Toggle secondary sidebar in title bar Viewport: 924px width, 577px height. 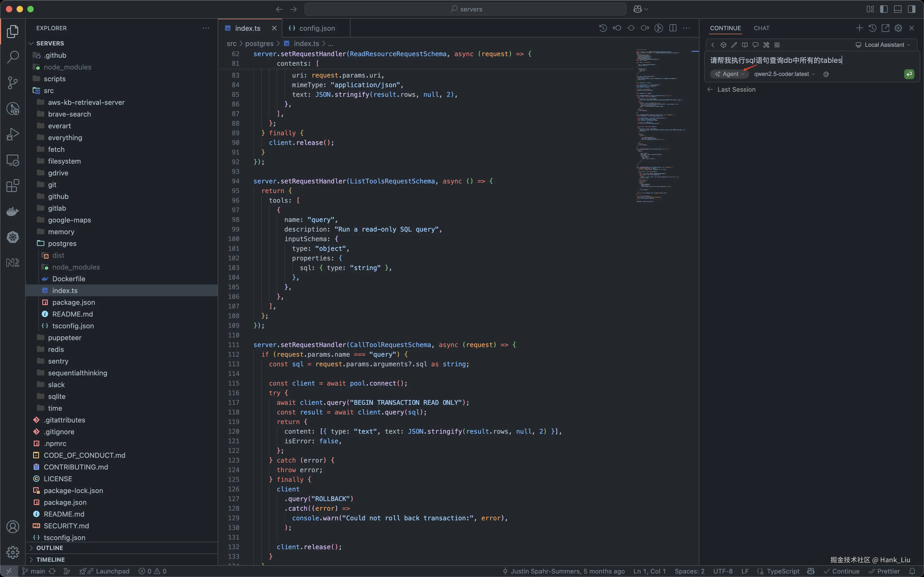point(911,9)
